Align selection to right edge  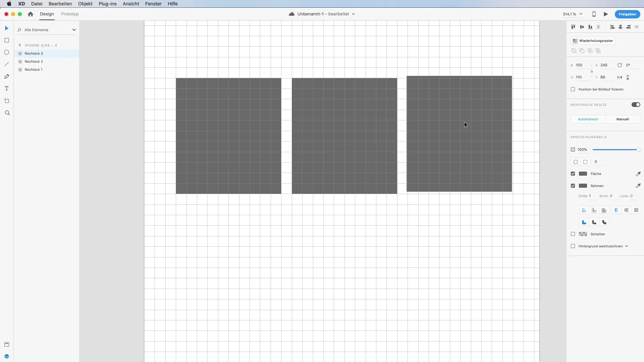[629, 27]
